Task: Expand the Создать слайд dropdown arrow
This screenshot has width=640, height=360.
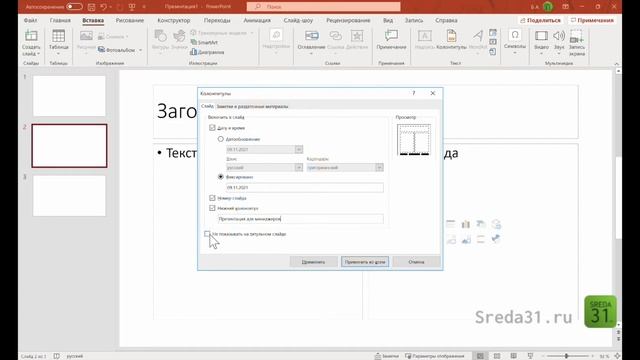Action: (x=38, y=54)
